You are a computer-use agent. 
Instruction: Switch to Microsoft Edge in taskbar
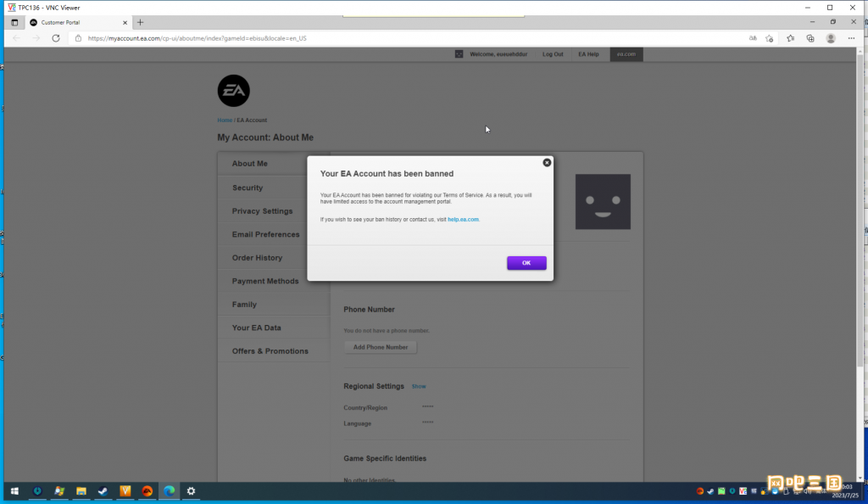click(170, 491)
